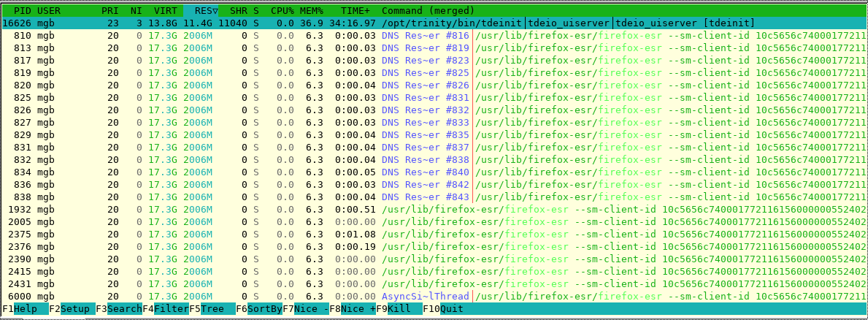Select the process row with PID 829
The height and width of the screenshot is (320, 868).
coord(434,135)
